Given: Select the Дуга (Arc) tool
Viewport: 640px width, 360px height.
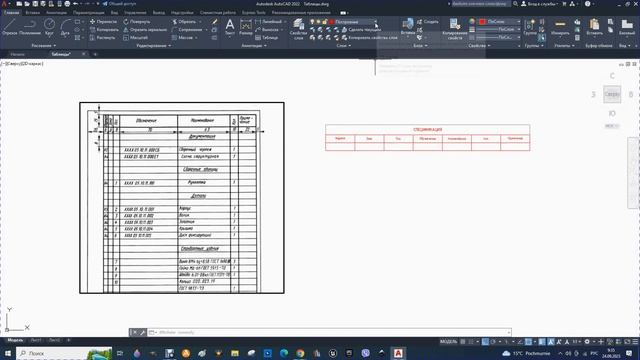Looking at the screenshot, I should pyautogui.click(x=65, y=27).
